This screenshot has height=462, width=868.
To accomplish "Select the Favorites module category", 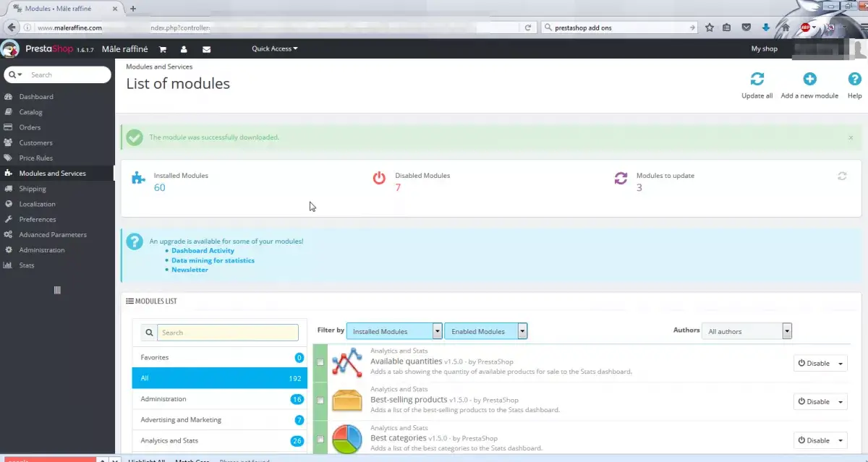I will point(220,357).
